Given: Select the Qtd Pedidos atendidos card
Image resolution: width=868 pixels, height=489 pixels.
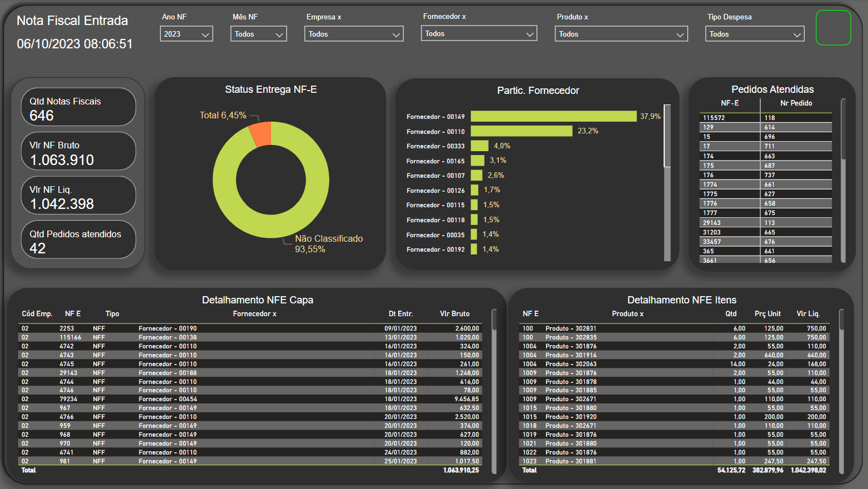Looking at the screenshot, I should pyautogui.click(x=78, y=239).
